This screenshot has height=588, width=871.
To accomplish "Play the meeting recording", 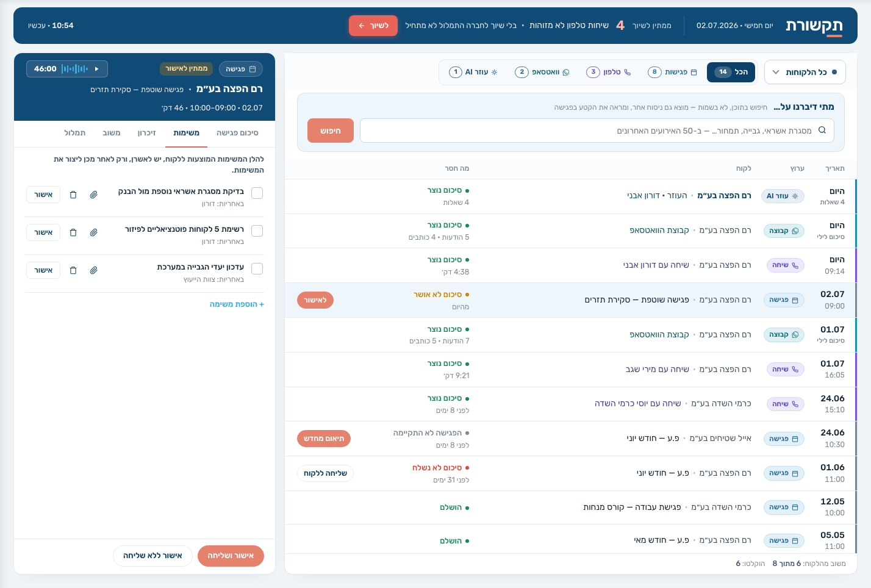I will point(96,69).
